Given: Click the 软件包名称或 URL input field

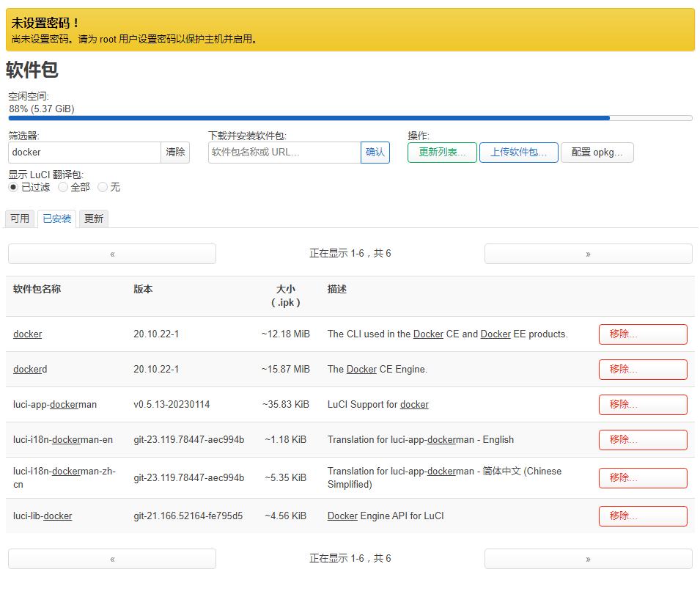Looking at the screenshot, I should (284, 153).
